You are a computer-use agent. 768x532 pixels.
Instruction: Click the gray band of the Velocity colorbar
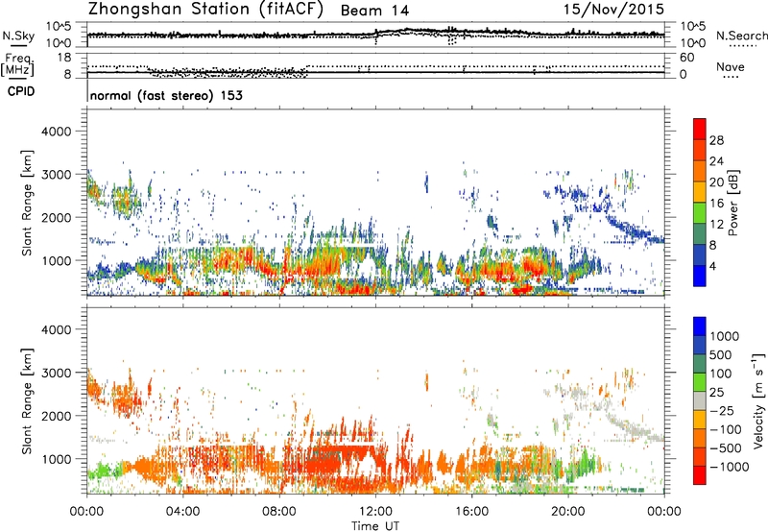(x=700, y=401)
